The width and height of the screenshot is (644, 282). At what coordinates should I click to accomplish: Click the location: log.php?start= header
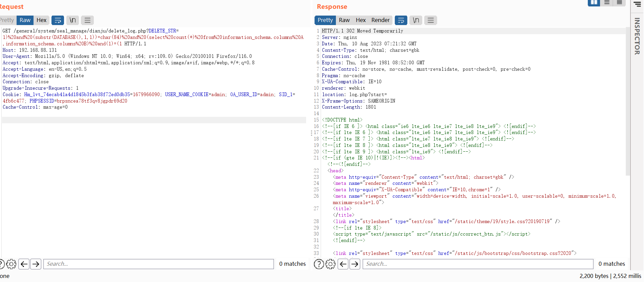click(354, 94)
